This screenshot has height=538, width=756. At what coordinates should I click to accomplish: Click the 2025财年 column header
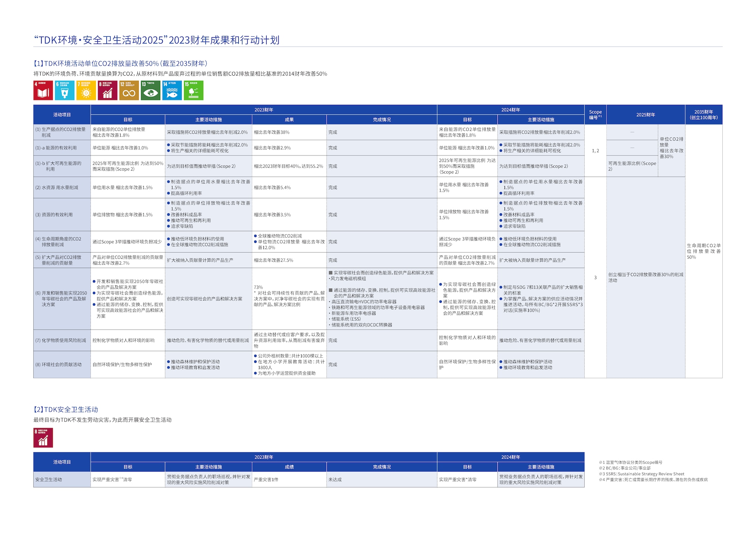[x=645, y=114]
